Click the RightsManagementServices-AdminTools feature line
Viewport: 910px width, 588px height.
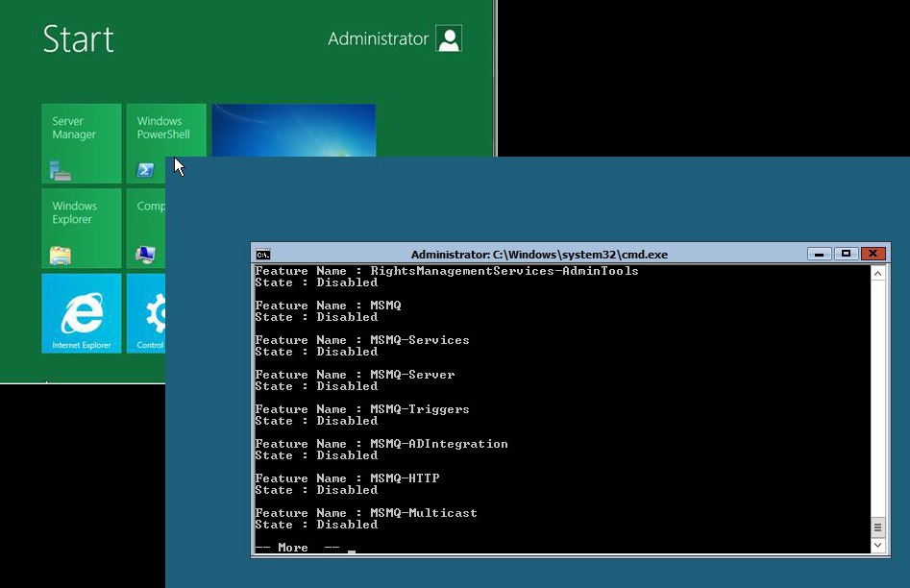tap(447, 271)
